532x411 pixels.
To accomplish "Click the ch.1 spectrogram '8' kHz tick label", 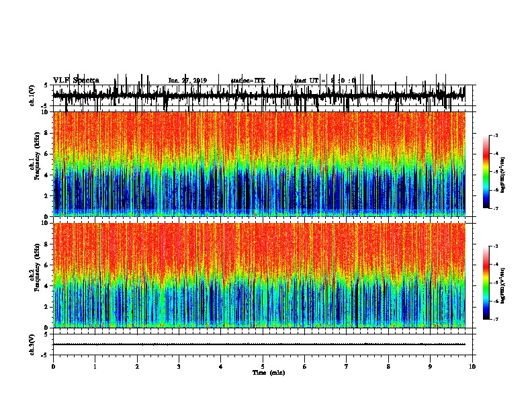I will point(46,133).
